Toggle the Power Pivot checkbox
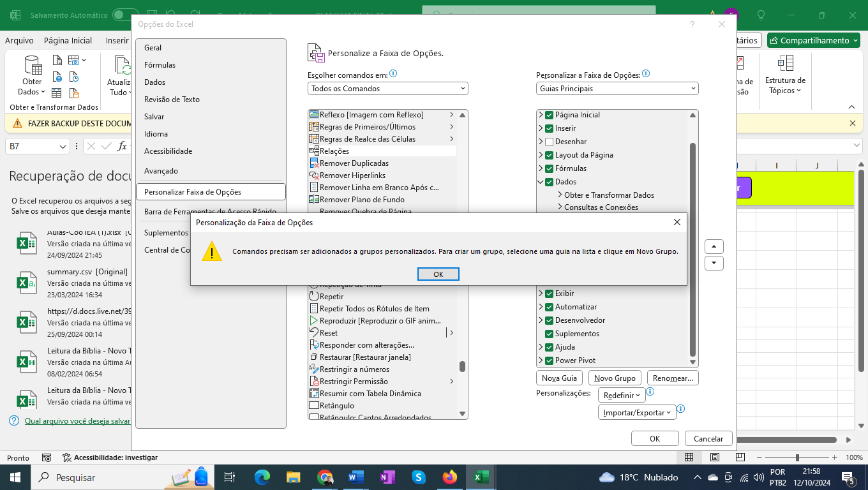Image resolution: width=868 pixels, height=490 pixels. coord(549,360)
